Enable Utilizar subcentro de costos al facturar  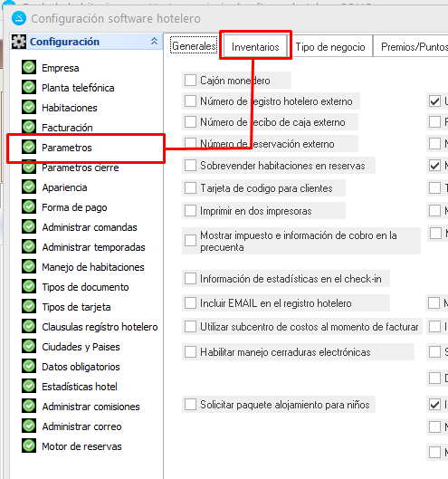coord(190,327)
